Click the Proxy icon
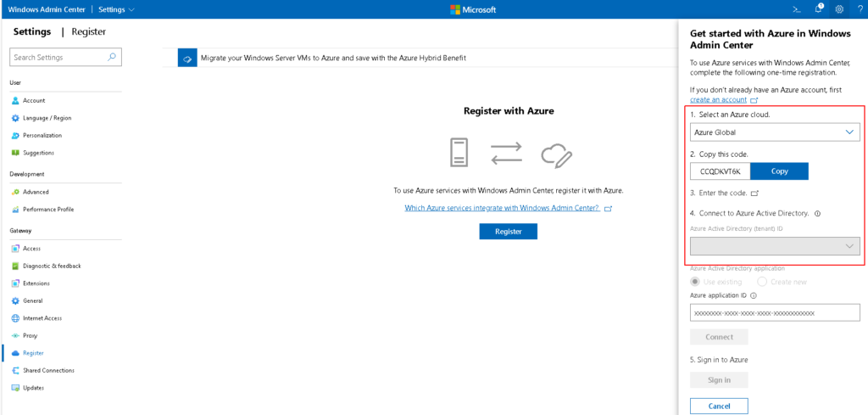This screenshot has width=868, height=415. click(x=15, y=336)
